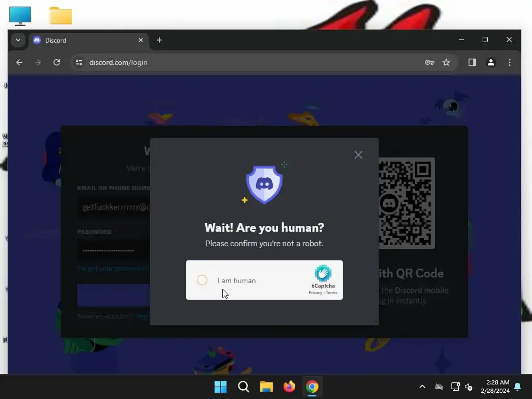Click the blue Log In button
Viewport: 532px width, 399px height.
(x=114, y=295)
